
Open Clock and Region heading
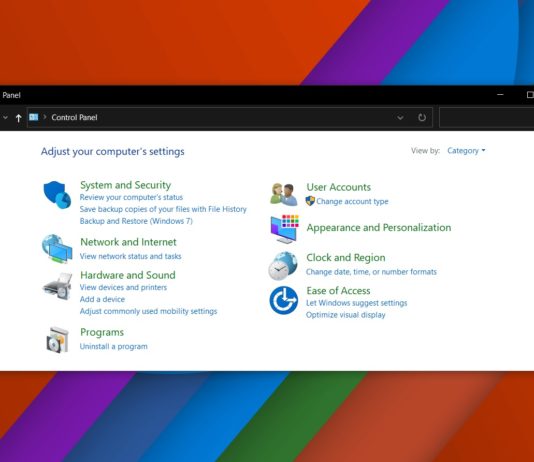tap(346, 258)
